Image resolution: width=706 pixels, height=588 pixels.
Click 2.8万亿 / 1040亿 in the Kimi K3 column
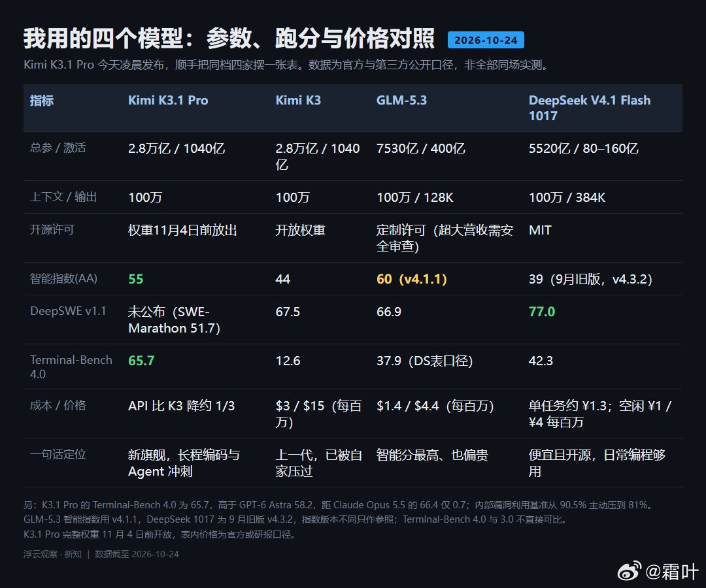coord(318,156)
